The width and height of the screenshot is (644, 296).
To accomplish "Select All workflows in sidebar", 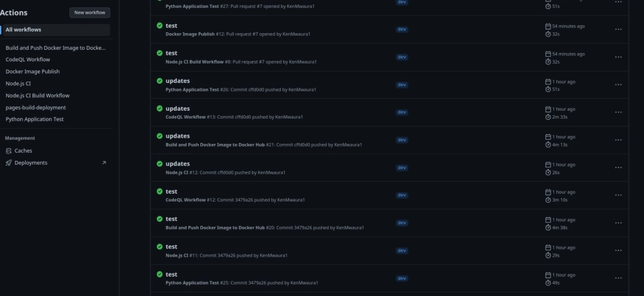I will coord(56,30).
